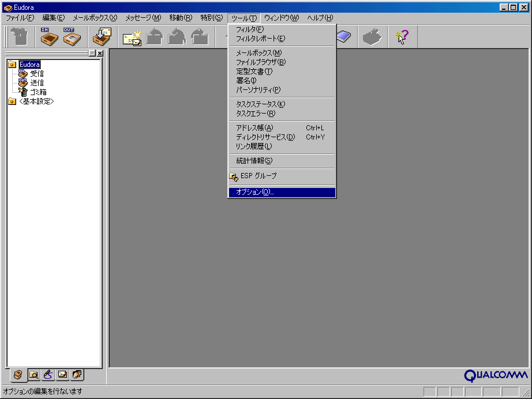Open the Out mailbox toolbar icon

[72, 36]
